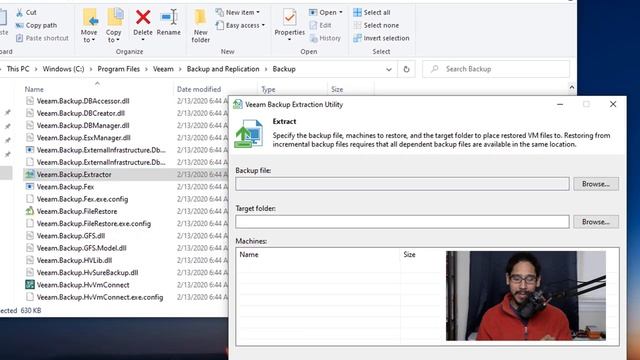
Task: Select Veeam.Backup.DBAccessor.dll file
Action: (83, 101)
